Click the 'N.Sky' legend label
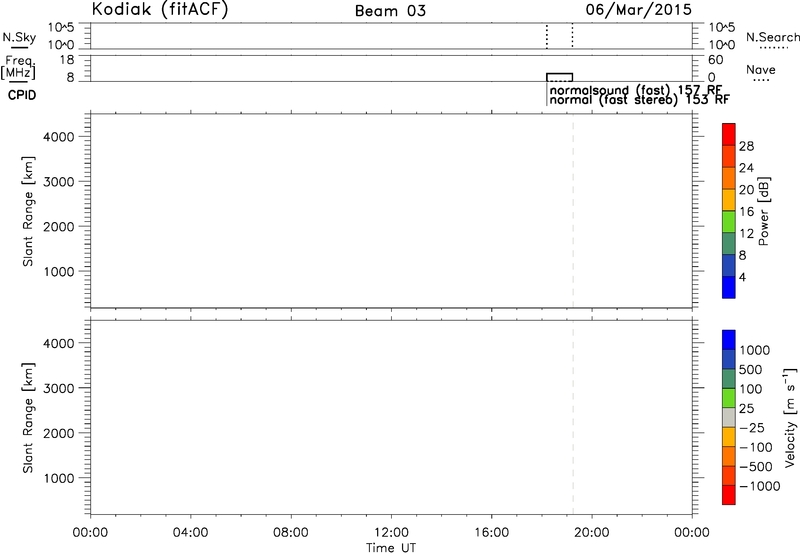Viewport: 800px width, 554px height. pos(19,37)
